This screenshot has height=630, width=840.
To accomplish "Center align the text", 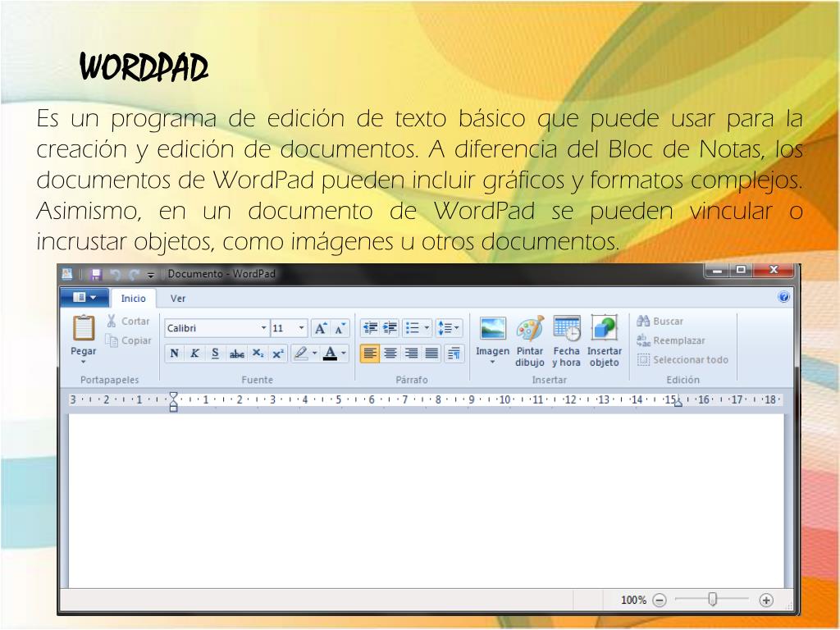I will pos(390,353).
